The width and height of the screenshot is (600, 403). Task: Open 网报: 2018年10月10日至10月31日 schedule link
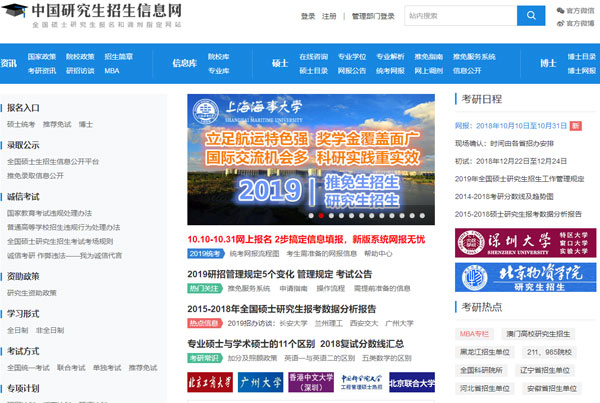[511, 126]
